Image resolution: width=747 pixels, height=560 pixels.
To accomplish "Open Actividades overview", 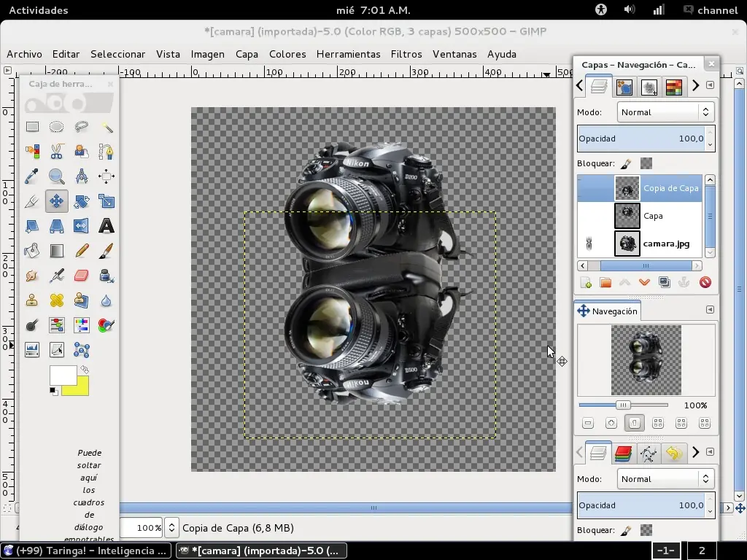I will tap(39, 10).
